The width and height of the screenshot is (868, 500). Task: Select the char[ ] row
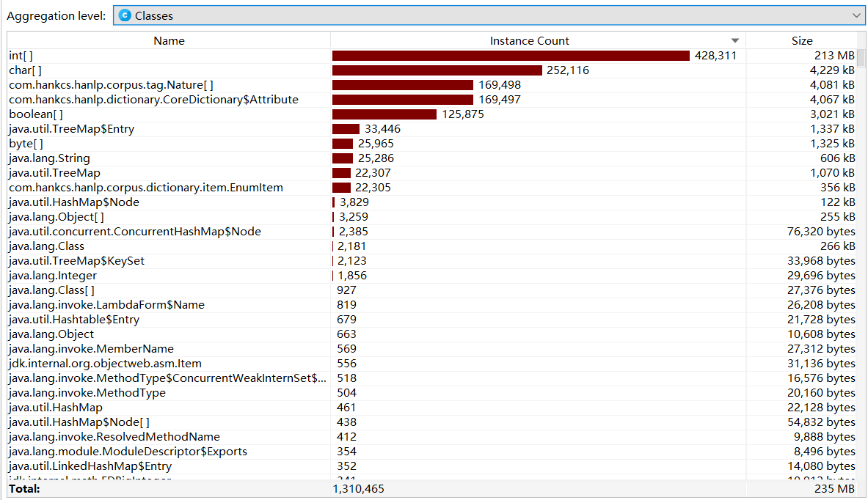432,70
